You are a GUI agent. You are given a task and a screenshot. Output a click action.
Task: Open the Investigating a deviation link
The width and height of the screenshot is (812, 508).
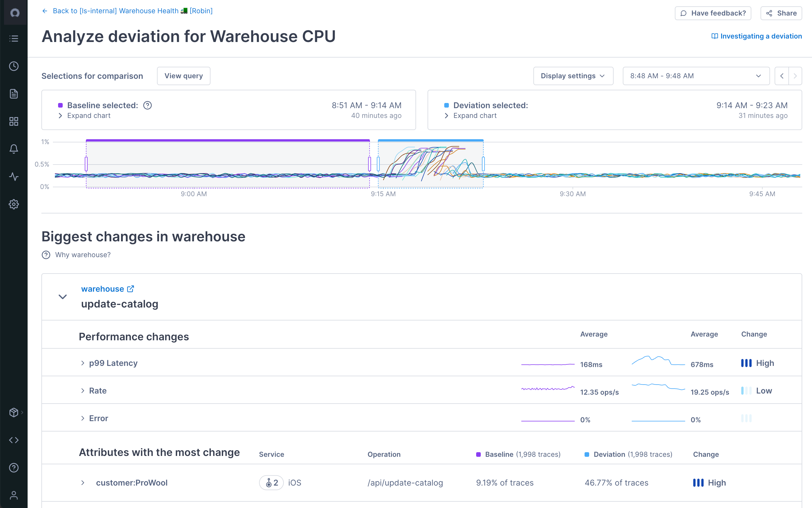[757, 36]
